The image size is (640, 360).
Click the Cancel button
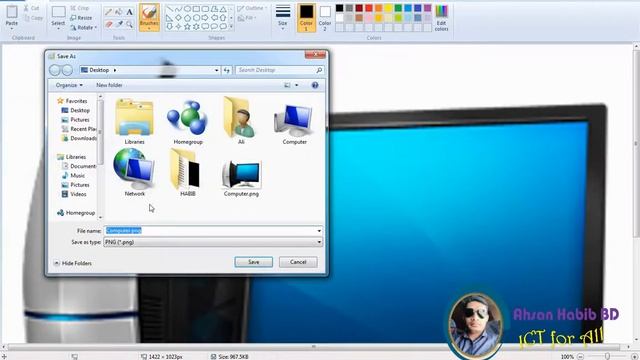pos(298,262)
